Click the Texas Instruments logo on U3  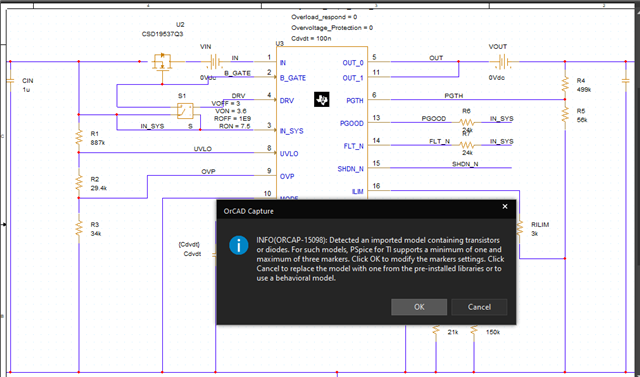pos(322,99)
